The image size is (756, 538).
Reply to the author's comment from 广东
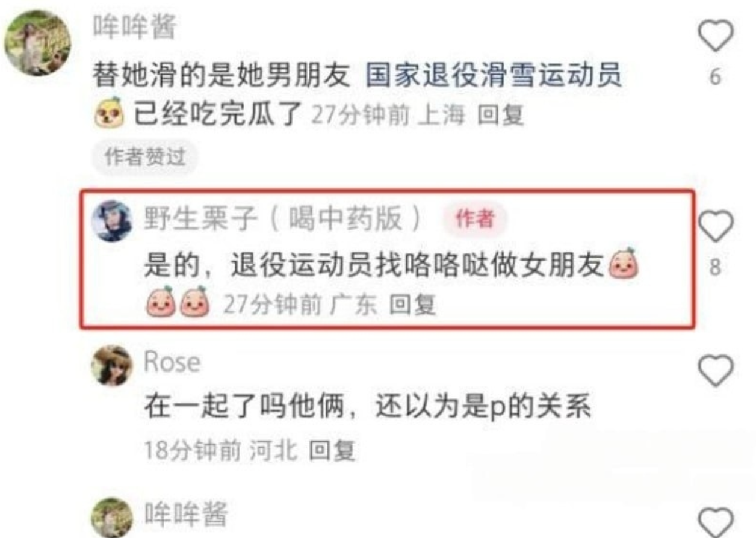[412, 306]
